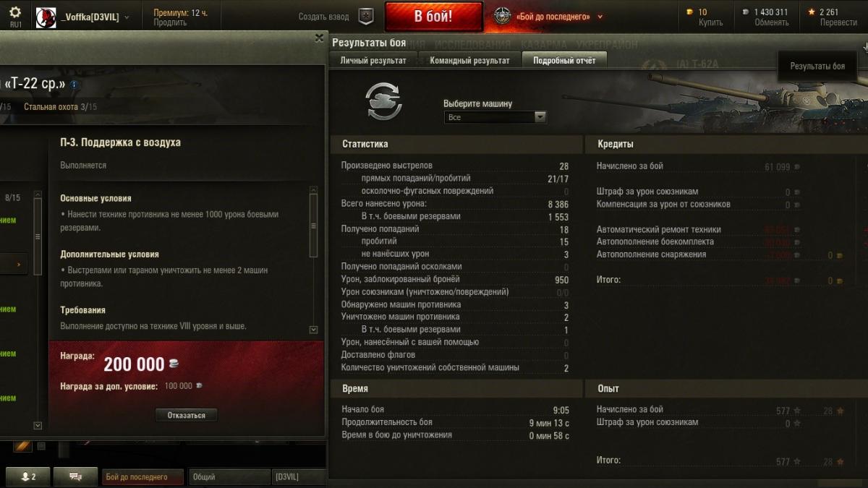Click the tank swap arrows icon
This screenshot has width=868, height=488.
[x=383, y=101]
